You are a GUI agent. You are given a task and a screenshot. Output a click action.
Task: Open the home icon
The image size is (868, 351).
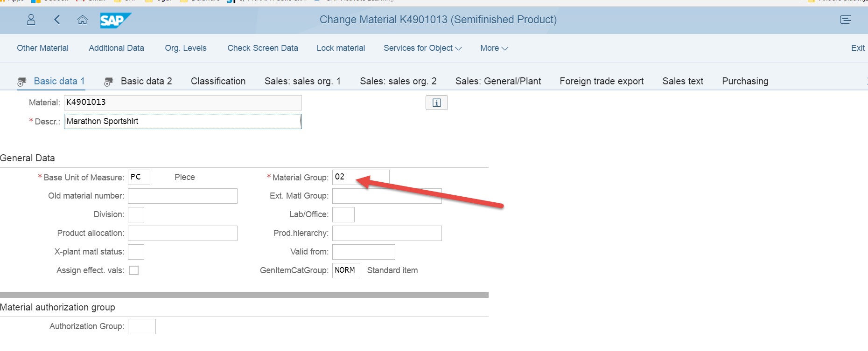82,20
